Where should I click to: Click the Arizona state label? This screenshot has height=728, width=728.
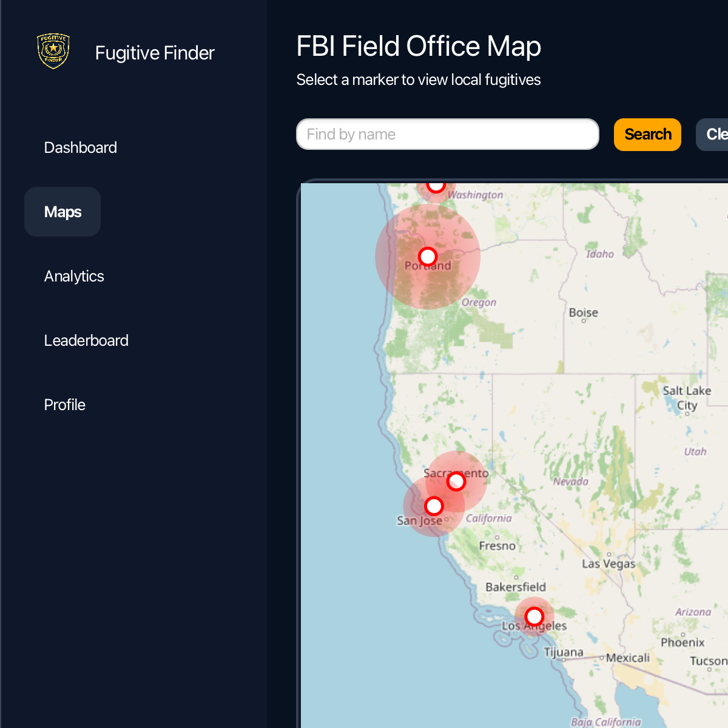pyautogui.click(x=693, y=612)
